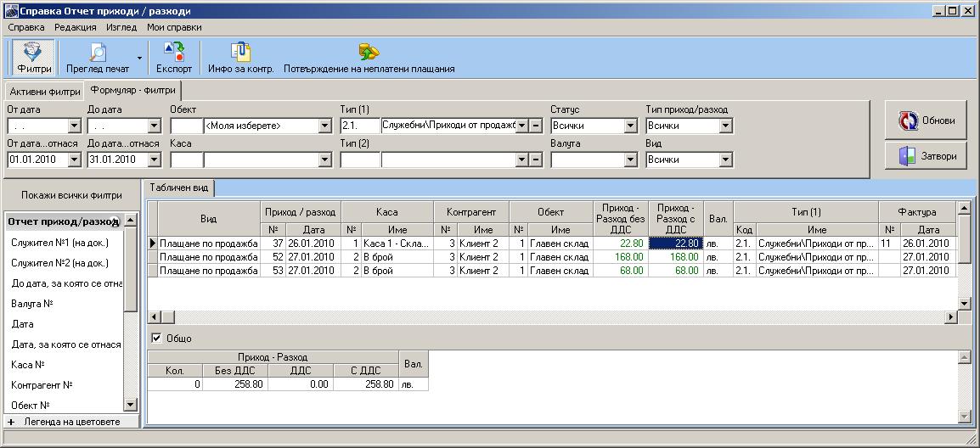Open the До дата dropdown

[155, 126]
